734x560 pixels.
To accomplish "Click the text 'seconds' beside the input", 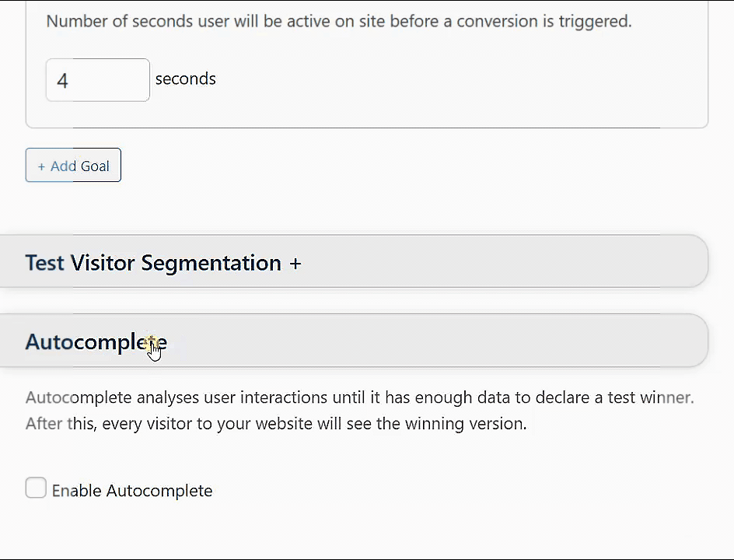I will click(185, 79).
